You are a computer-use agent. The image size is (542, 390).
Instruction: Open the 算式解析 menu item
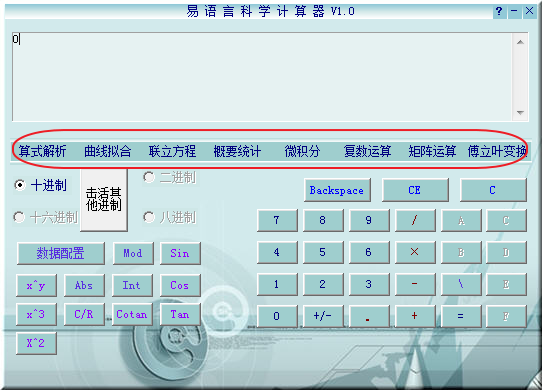point(42,151)
